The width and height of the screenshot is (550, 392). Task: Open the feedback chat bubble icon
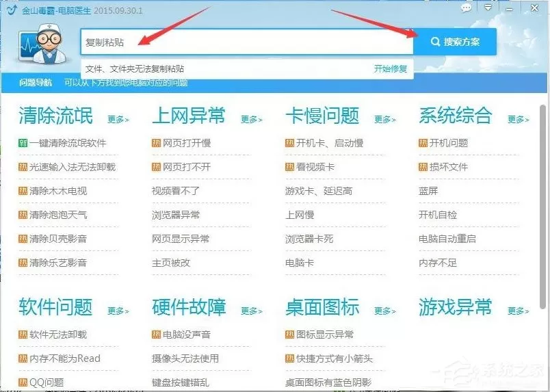pyautogui.click(x=466, y=8)
